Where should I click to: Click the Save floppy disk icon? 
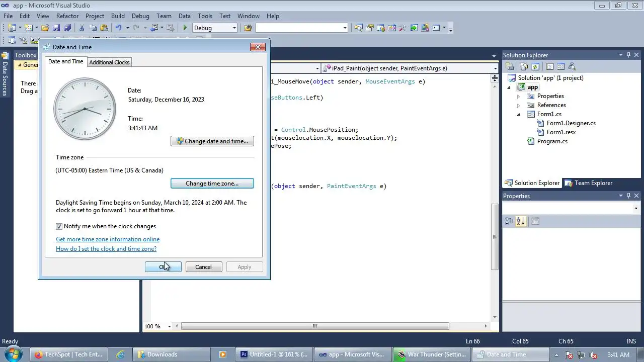pos(56,28)
